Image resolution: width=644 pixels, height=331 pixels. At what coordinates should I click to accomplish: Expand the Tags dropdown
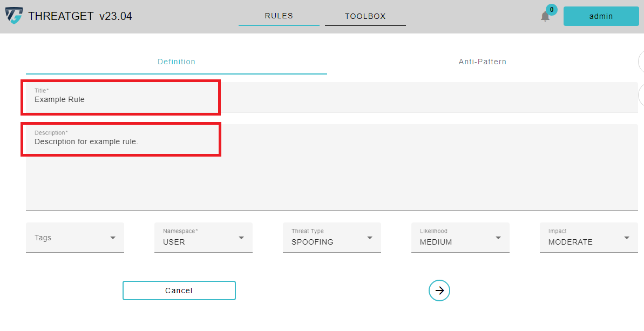pos(75,238)
